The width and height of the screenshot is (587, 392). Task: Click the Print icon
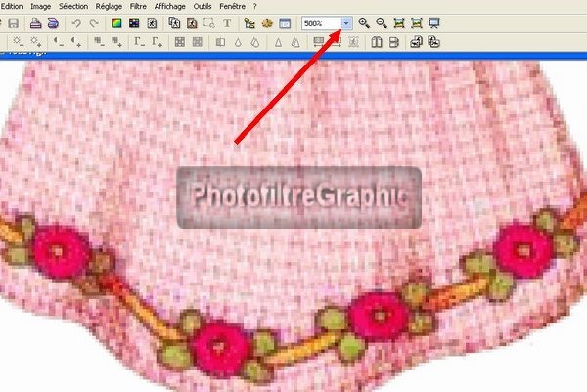[x=35, y=22]
